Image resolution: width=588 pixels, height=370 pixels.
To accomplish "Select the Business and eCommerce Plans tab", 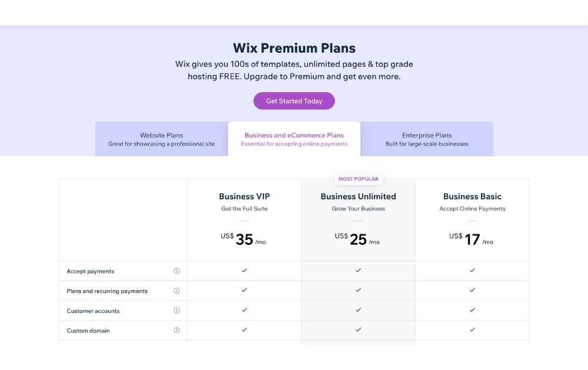I will point(294,139).
